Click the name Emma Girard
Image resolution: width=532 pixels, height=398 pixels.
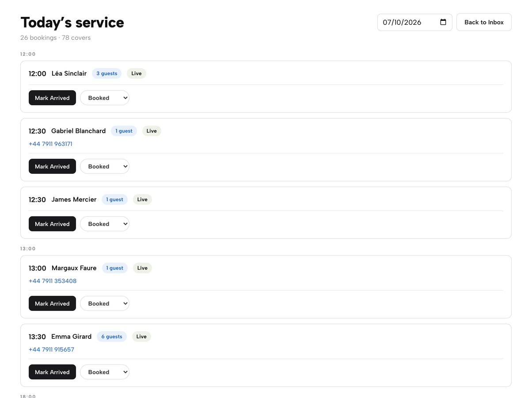pos(71,337)
